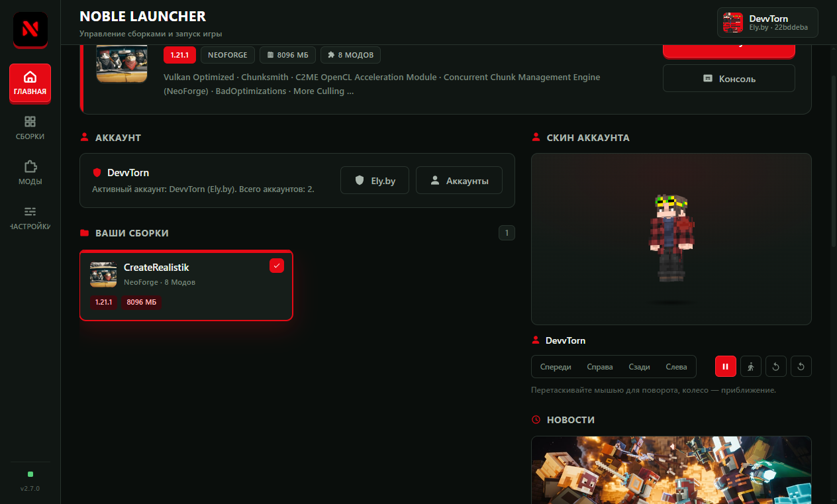Click the 8 МОДОВ badge
Screen dimensions: 837x504
point(350,55)
